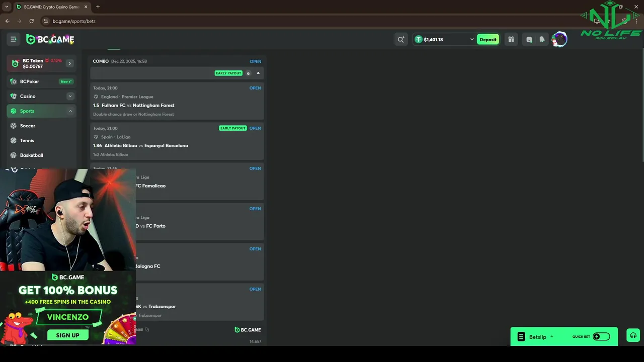Open live support headset icon
Screen dimensions: 644x362
(633, 336)
